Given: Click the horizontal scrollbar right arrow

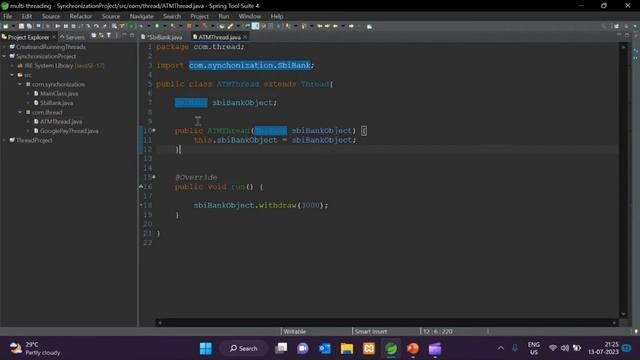Looking at the screenshot, I should coord(614,322).
